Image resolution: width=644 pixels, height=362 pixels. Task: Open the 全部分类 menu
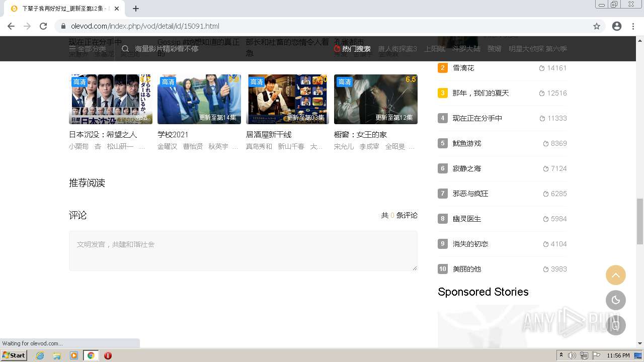[x=88, y=49]
